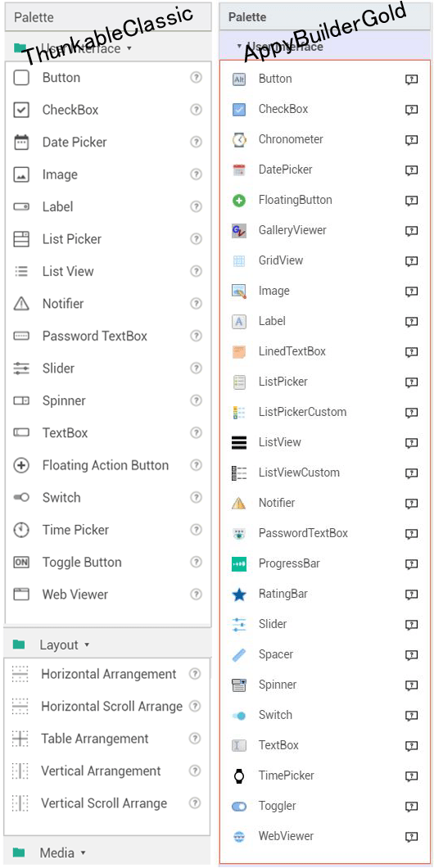This screenshot has width=434, height=868.
Task: Show help for Thunkable Spinner component
Action: pyautogui.click(x=196, y=400)
